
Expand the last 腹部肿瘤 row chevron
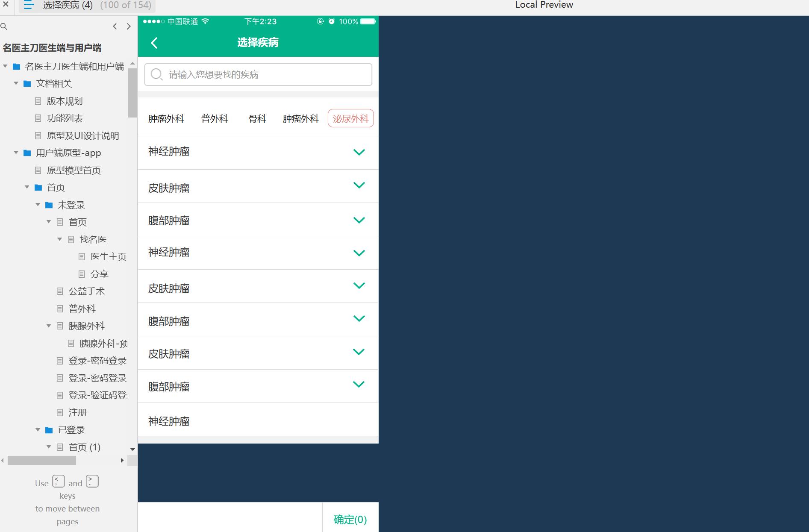(x=359, y=384)
